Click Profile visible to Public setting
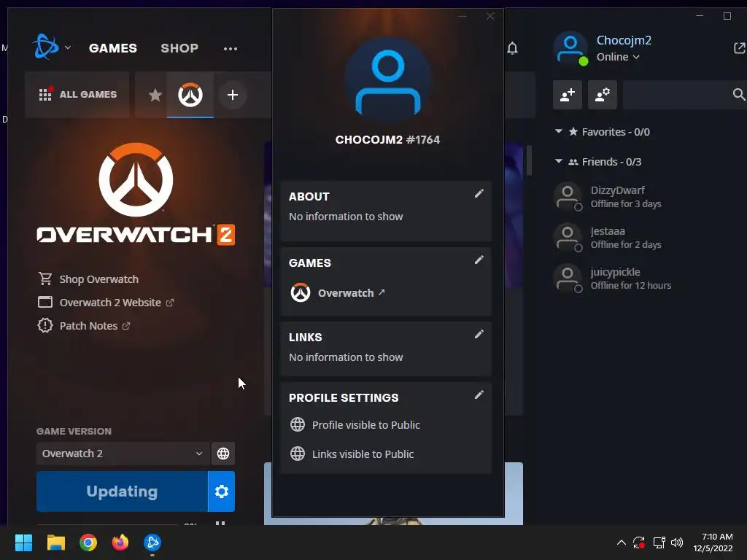This screenshot has height=560, width=747. (x=355, y=425)
